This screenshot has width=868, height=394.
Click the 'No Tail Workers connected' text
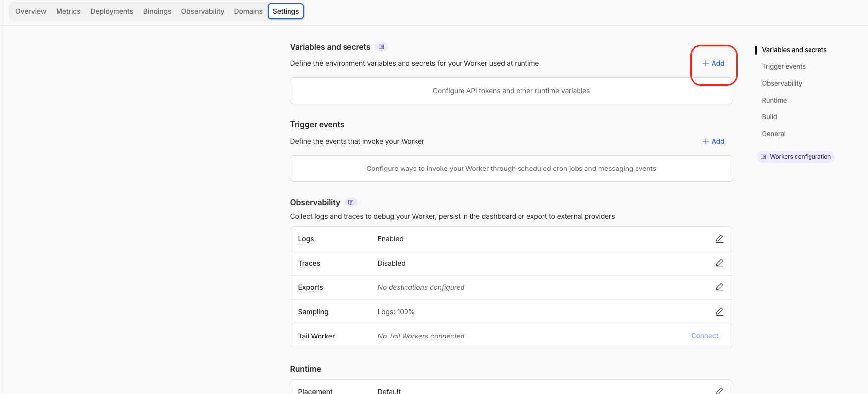[421, 336]
